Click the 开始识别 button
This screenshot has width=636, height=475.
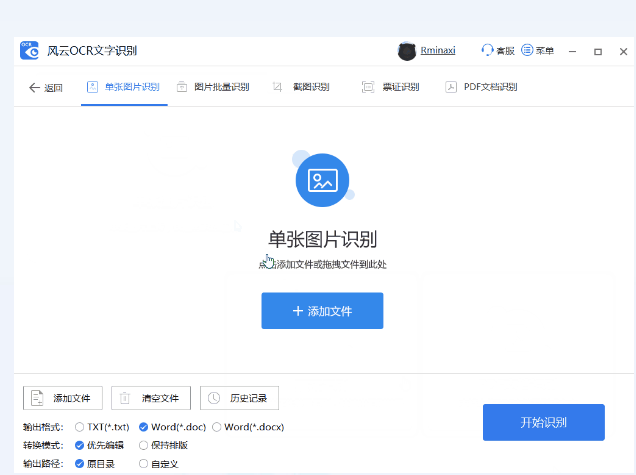click(544, 422)
